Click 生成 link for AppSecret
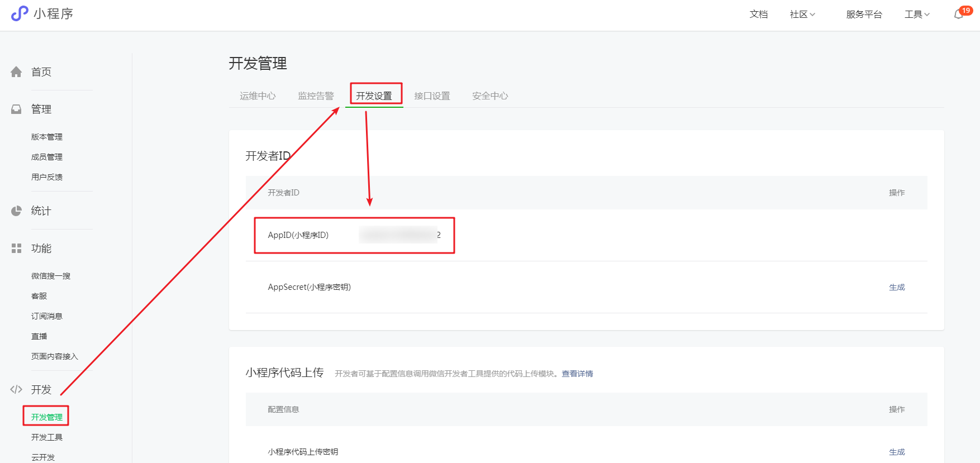The image size is (980, 463). (897, 287)
